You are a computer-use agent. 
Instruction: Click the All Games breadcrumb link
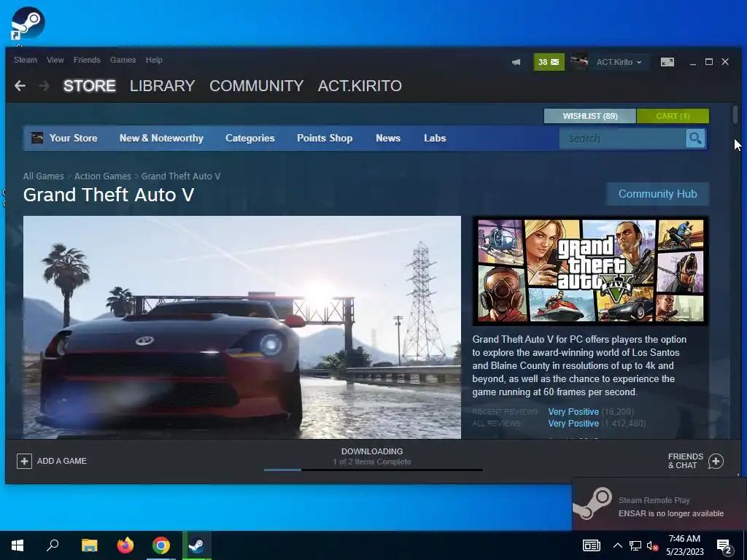(x=43, y=176)
